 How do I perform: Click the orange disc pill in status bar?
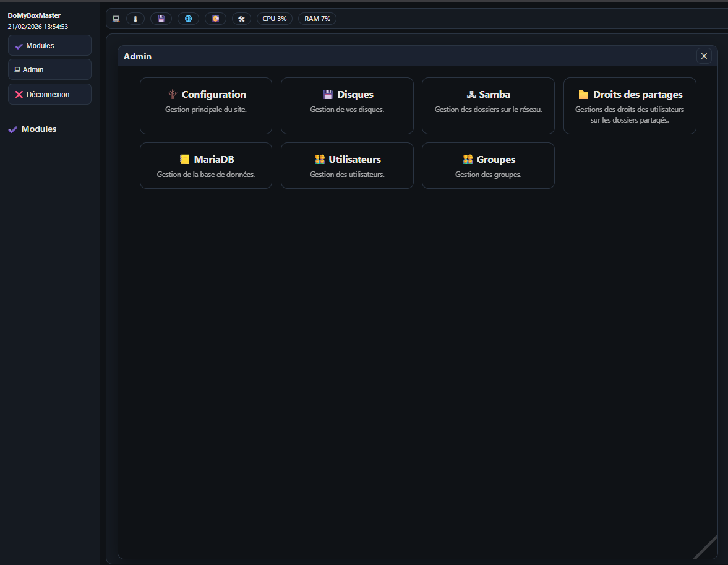click(215, 19)
